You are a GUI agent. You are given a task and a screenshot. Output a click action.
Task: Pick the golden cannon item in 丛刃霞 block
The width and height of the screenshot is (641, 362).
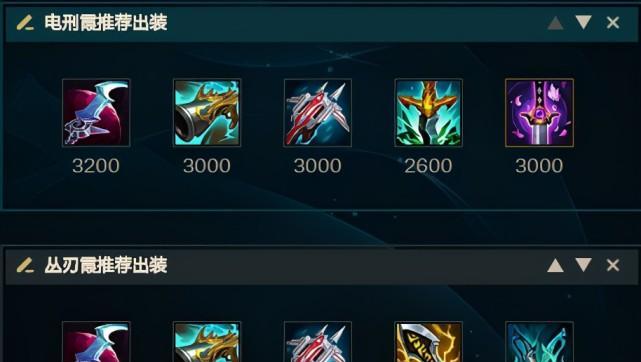click(x=207, y=342)
